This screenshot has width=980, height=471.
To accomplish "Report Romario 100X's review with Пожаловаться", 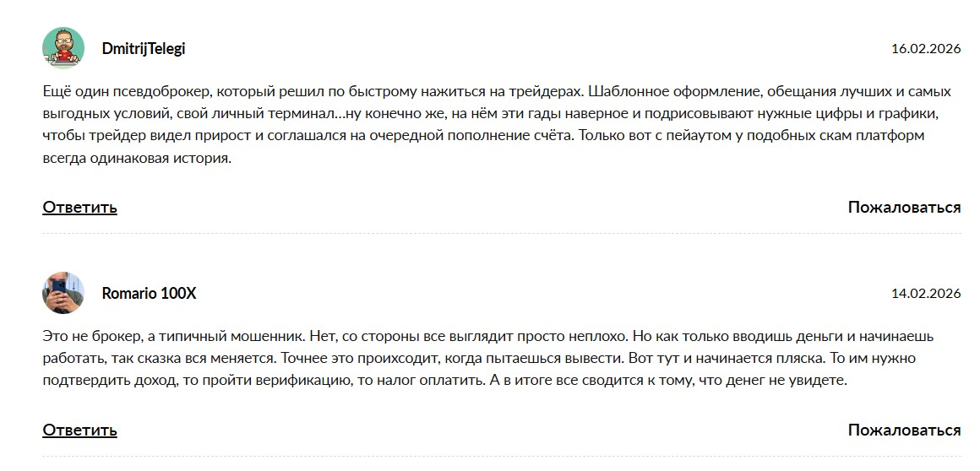I will pyautogui.click(x=904, y=430).
